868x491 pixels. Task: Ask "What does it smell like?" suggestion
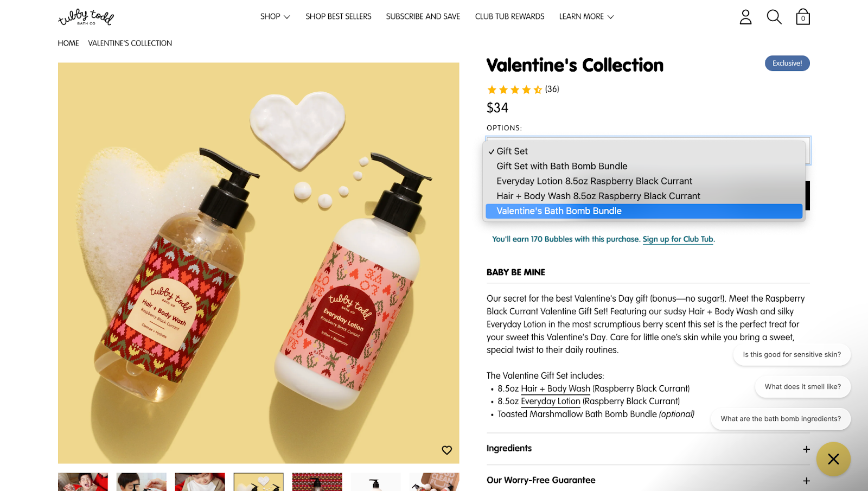click(x=802, y=387)
